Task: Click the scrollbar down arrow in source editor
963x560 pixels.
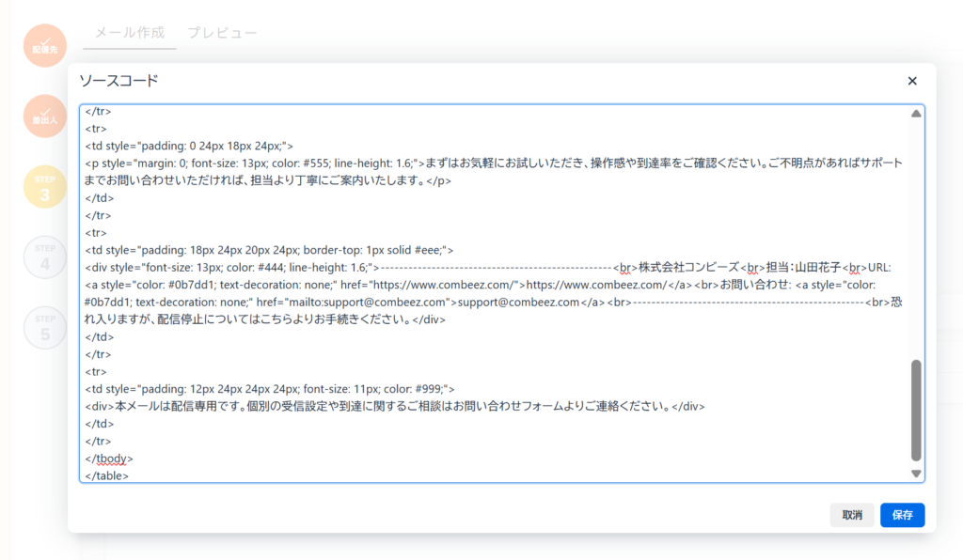Action: tap(916, 474)
